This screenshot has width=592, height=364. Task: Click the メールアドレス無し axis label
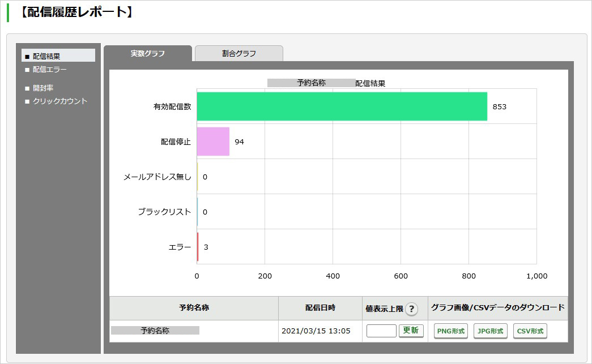tap(157, 177)
